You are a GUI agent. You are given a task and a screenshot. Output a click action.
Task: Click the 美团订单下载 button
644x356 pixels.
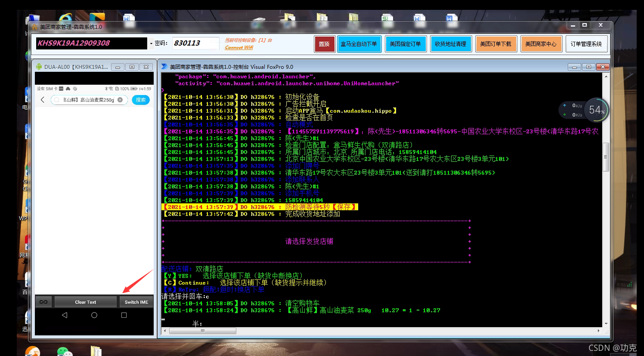click(496, 44)
